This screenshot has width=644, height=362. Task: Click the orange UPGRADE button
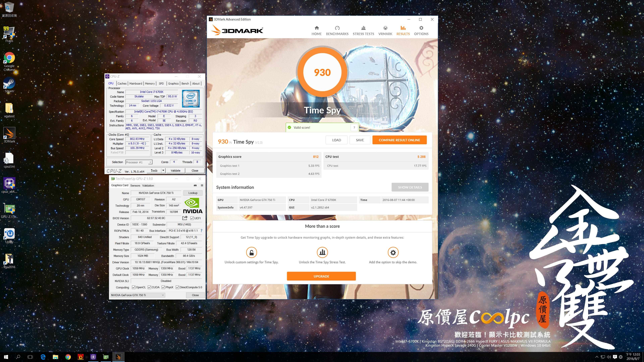321,276
